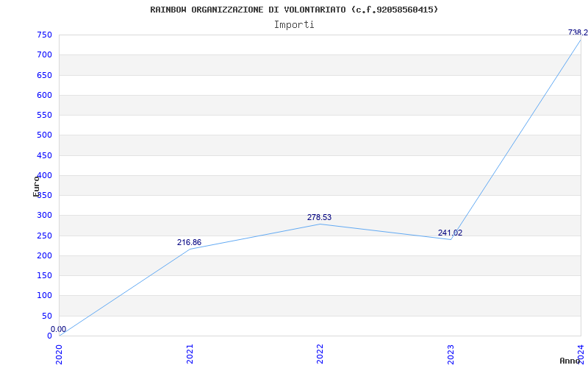
Task: Click the Euro y-axis title
Action: pyautogui.click(x=36, y=186)
